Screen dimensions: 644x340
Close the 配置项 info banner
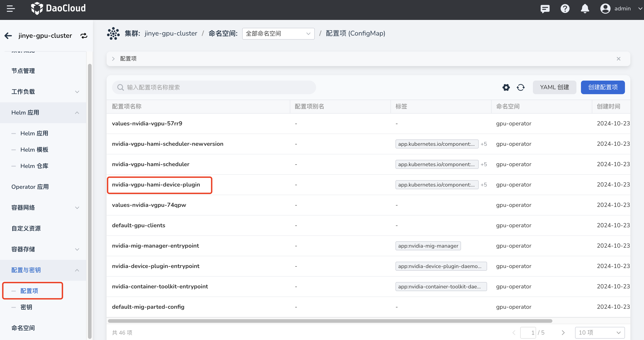tap(618, 59)
